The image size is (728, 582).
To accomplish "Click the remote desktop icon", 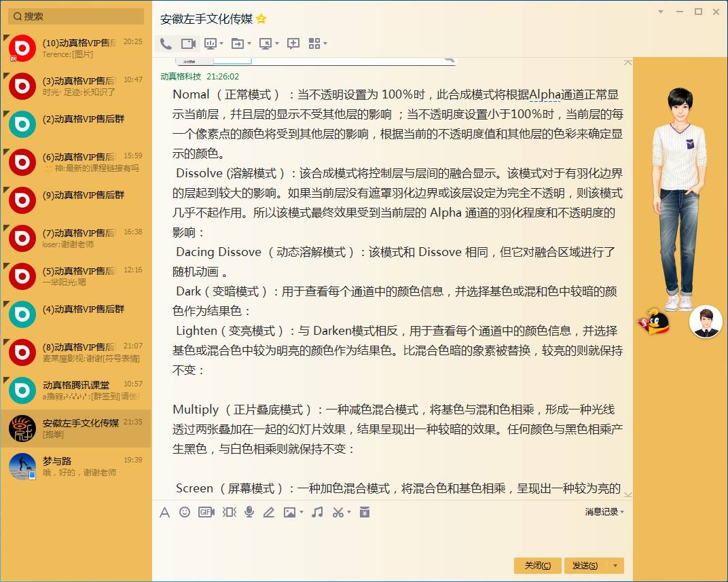I will click(x=266, y=43).
